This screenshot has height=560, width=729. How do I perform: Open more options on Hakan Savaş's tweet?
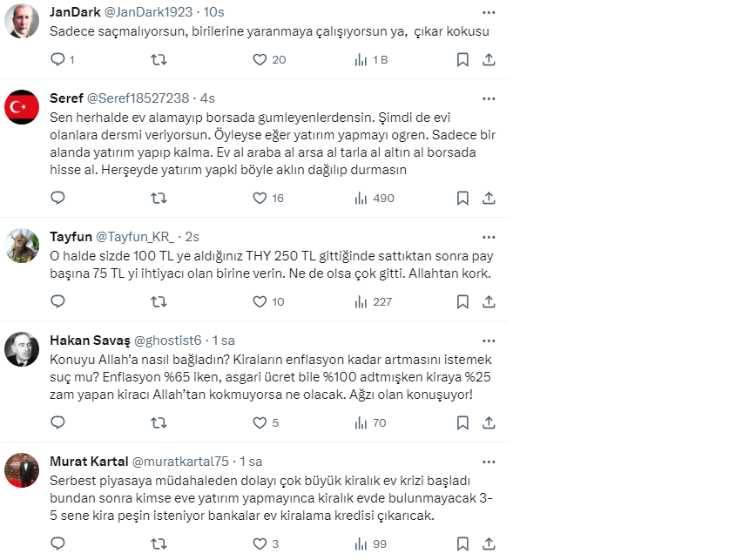point(489,340)
